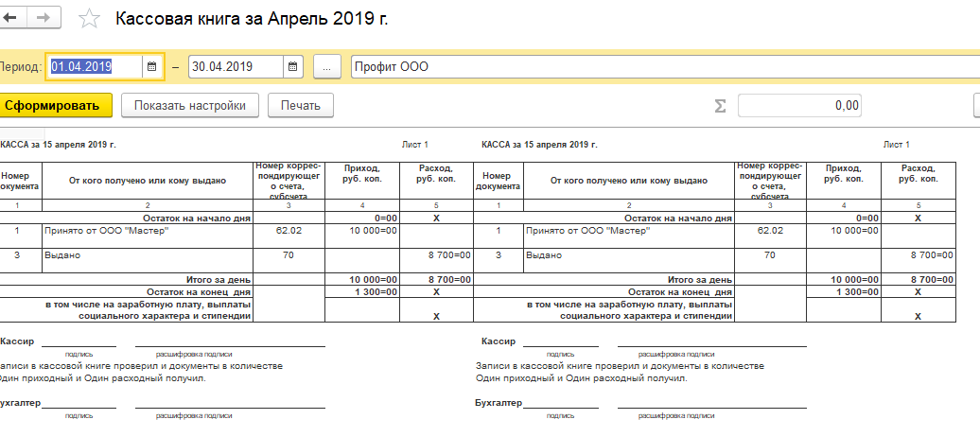Click the end date field 30.04.2019

236,67
